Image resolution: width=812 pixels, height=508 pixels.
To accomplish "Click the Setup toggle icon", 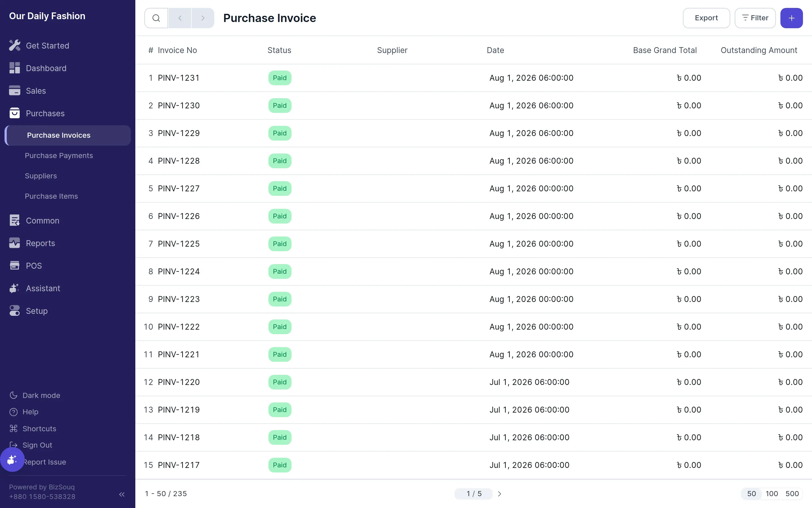I will point(14,311).
